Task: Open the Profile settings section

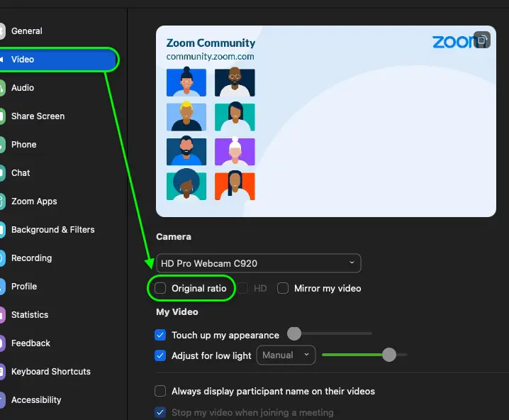Action: click(x=24, y=287)
